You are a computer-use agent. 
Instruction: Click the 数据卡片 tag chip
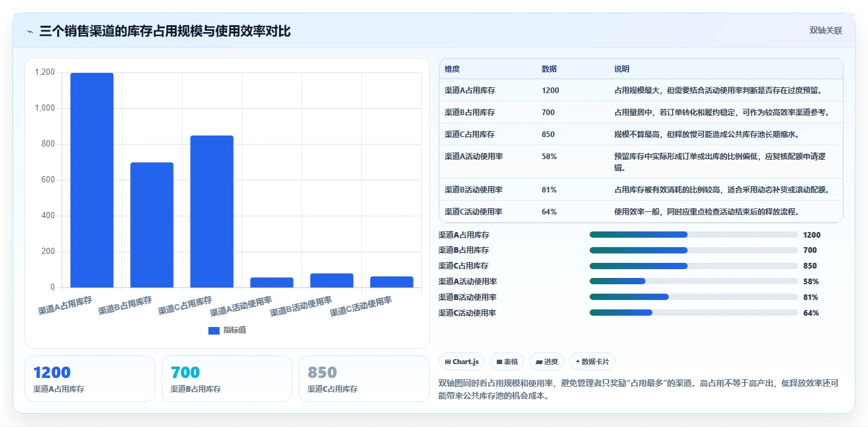coord(593,362)
